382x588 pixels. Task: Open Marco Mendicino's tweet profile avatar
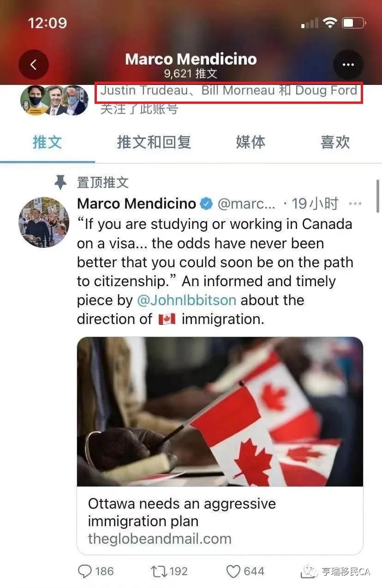point(44,222)
